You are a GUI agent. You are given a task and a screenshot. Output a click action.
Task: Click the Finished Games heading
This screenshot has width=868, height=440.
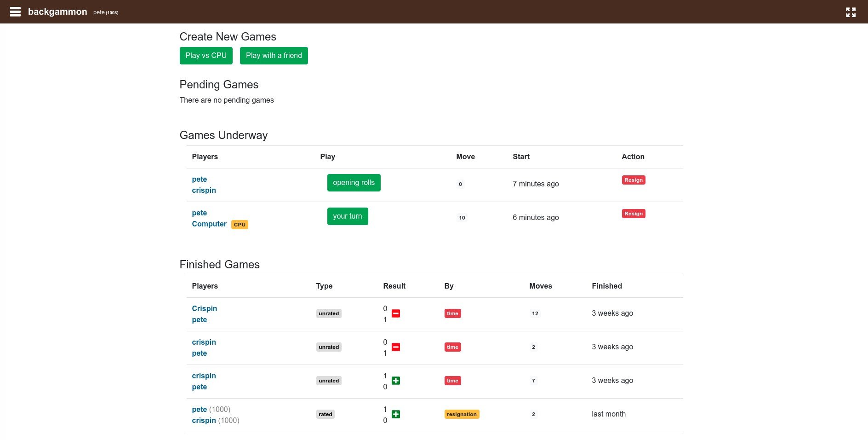220,265
